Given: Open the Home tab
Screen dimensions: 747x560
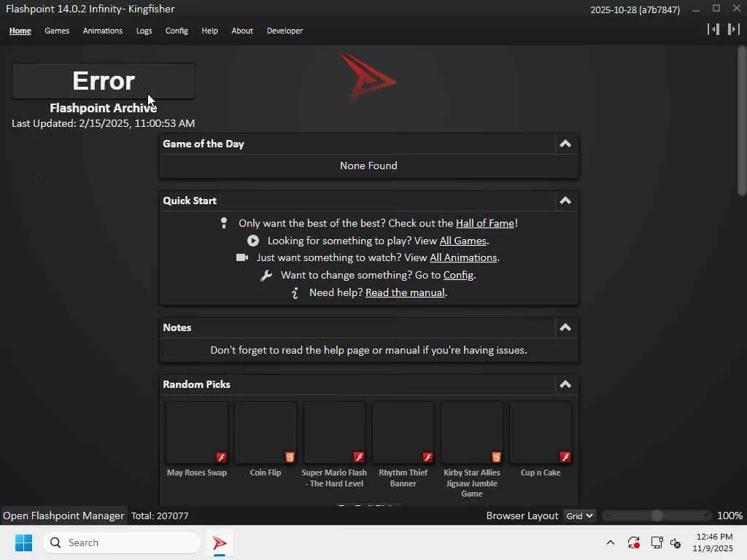Looking at the screenshot, I should 20,31.
